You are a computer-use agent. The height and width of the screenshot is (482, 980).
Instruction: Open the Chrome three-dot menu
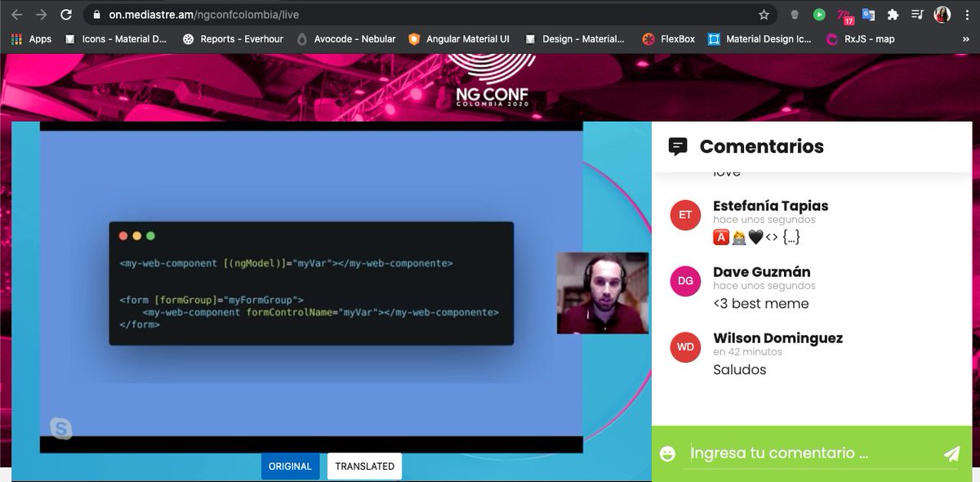tap(967, 15)
